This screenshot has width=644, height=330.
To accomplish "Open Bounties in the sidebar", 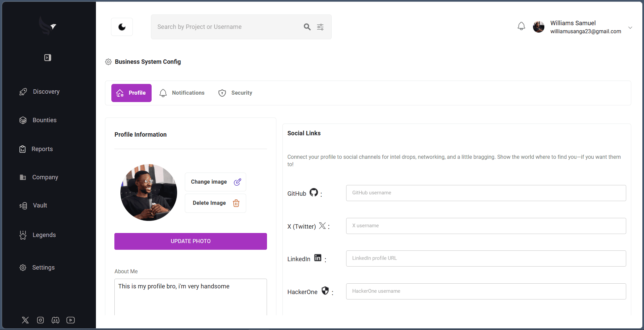I will tap(38, 120).
